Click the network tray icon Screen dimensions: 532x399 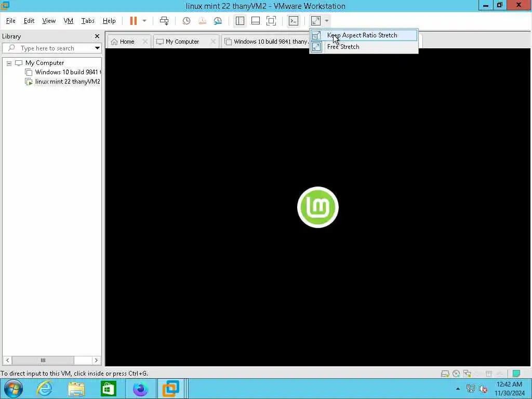[470, 389]
